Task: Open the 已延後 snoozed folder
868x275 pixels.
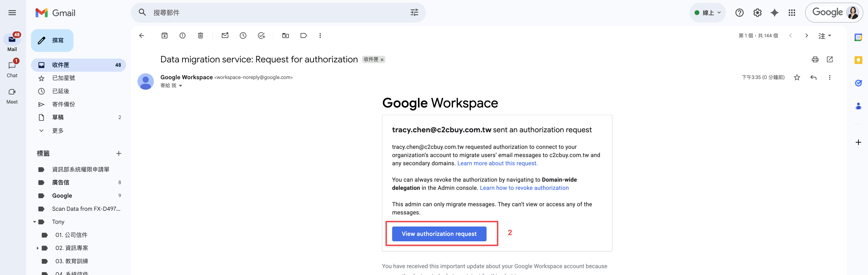Action: pyautogui.click(x=79, y=91)
